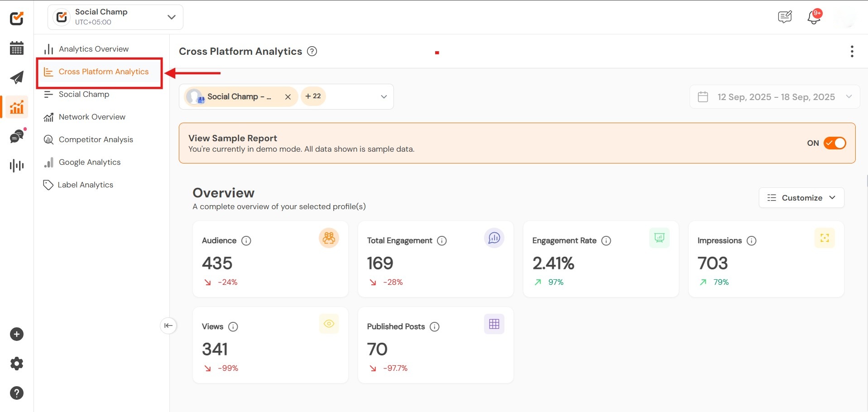The width and height of the screenshot is (868, 412).
Task: Click the feedback note icon in header
Action: point(785,17)
